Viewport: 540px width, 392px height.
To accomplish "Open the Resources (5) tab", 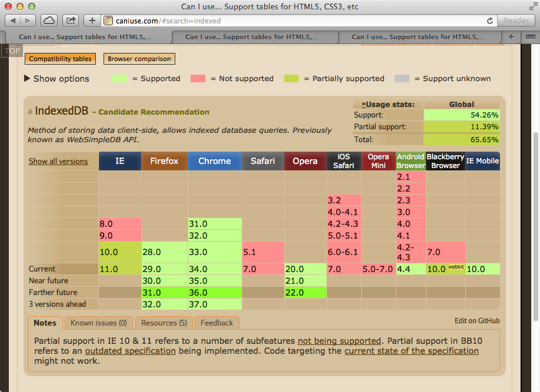I will 164,323.
